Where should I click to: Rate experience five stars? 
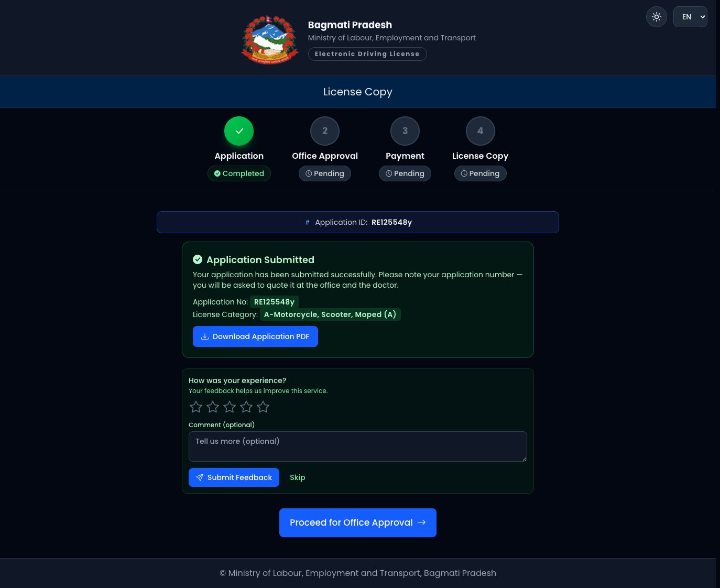pos(263,407)
